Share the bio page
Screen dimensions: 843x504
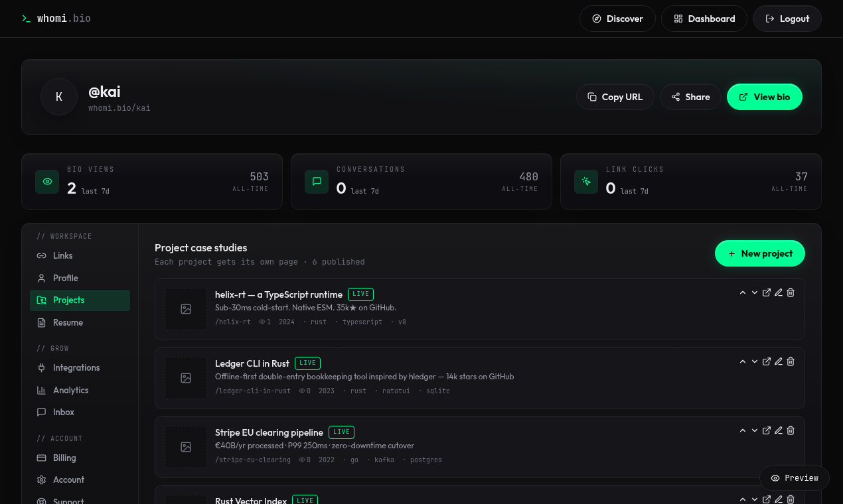click(x=690, y=97)
